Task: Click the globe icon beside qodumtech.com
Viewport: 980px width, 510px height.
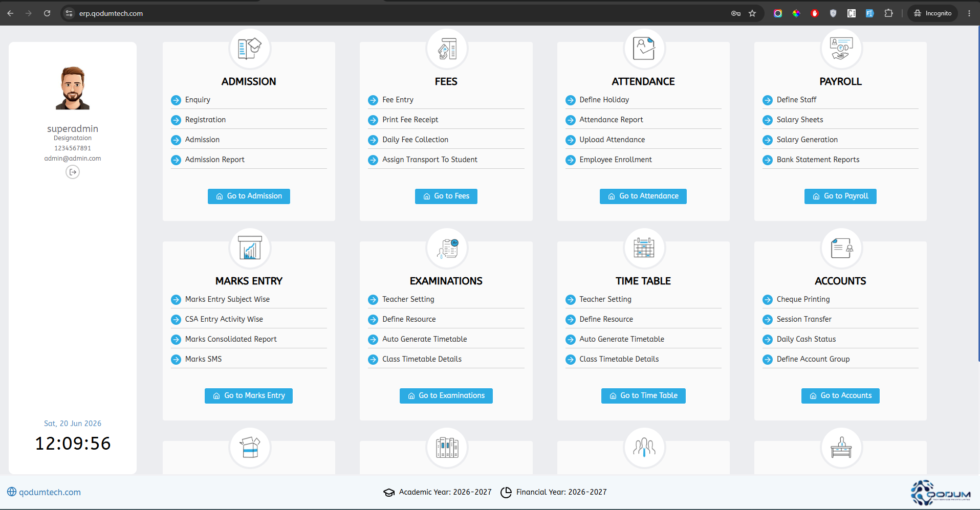Action: click(12, 492)
